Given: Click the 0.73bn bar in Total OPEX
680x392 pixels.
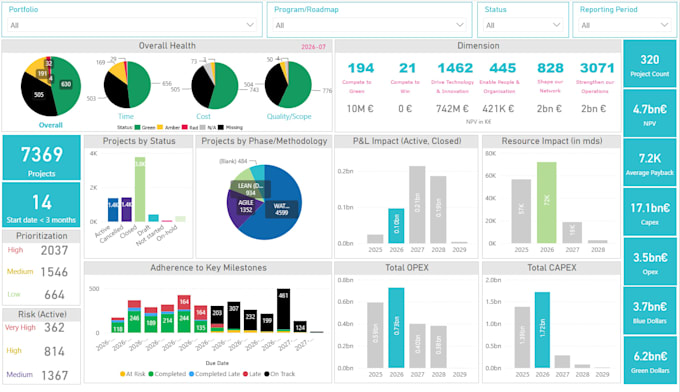Looking at the screenshot, I should pos(396,328).
